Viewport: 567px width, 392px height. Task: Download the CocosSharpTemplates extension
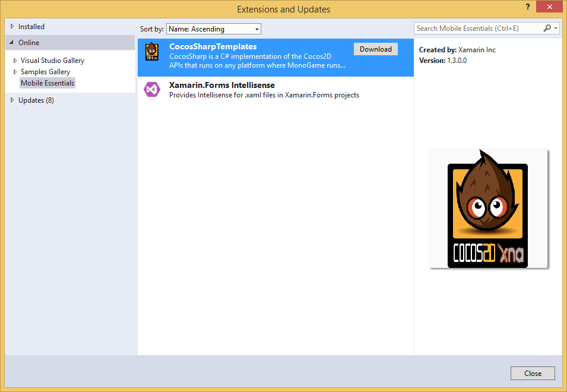tap(376, 49)
